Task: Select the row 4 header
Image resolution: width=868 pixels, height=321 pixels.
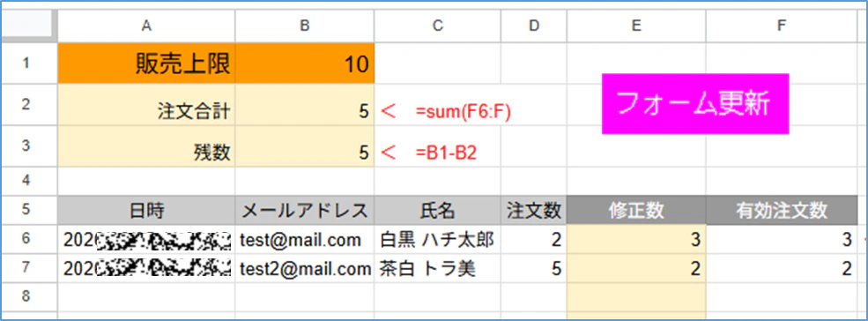Action: pyautogui.click(x=26, y=181)
